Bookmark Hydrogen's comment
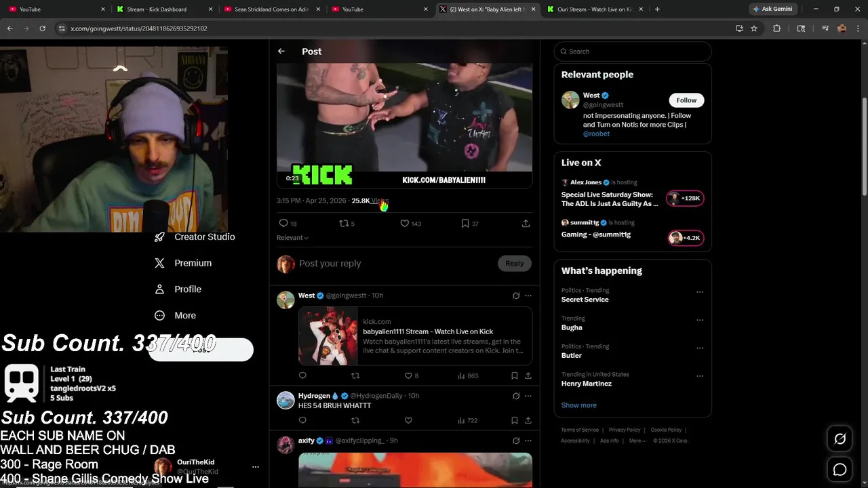Viewport: 868px width, 488px height. (515, 420)
